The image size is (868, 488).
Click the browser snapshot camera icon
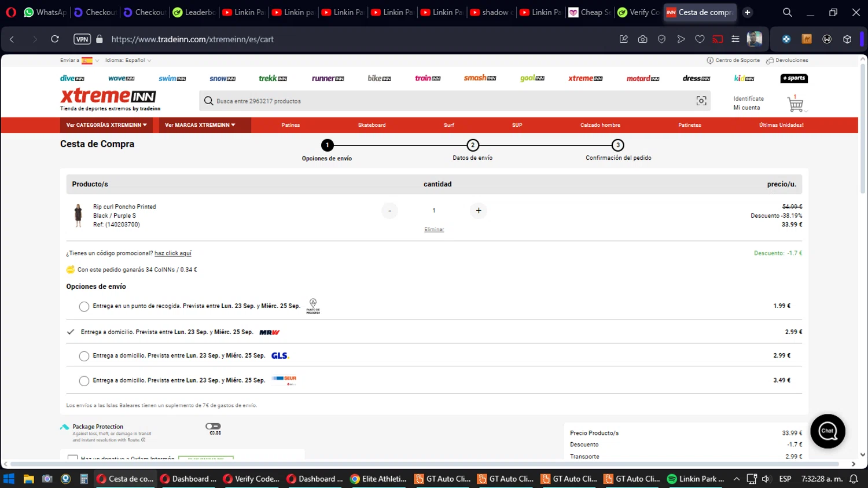(x=642, y=39)
